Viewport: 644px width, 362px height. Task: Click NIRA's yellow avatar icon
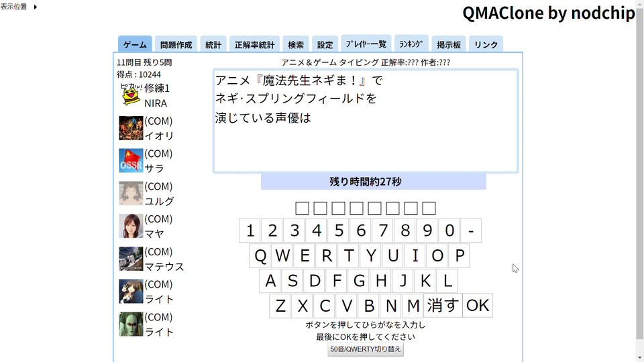[131, 95]
